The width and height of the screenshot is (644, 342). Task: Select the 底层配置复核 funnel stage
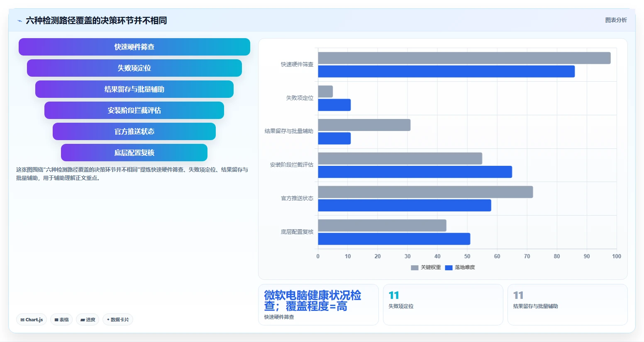[x=134, y=153]
